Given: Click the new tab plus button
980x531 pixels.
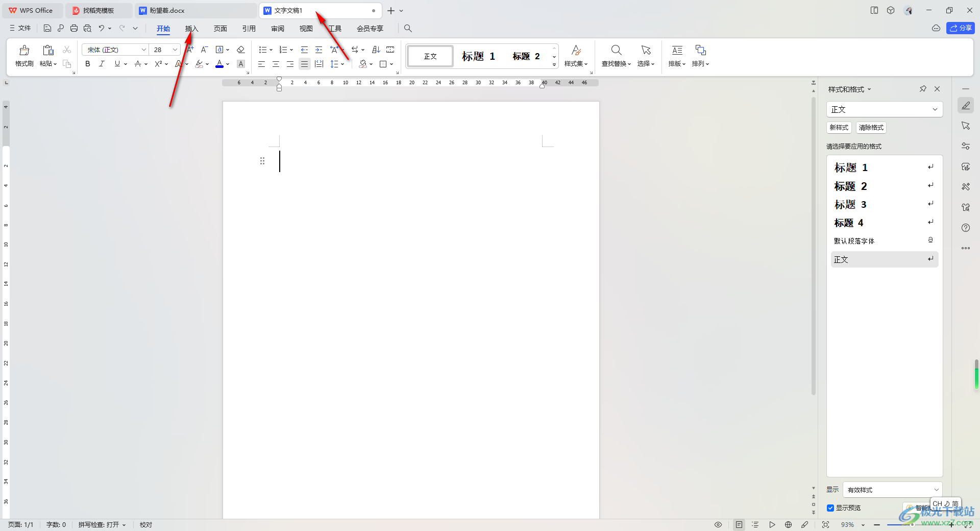Looking at the screenshot, I should click(391, 10).
